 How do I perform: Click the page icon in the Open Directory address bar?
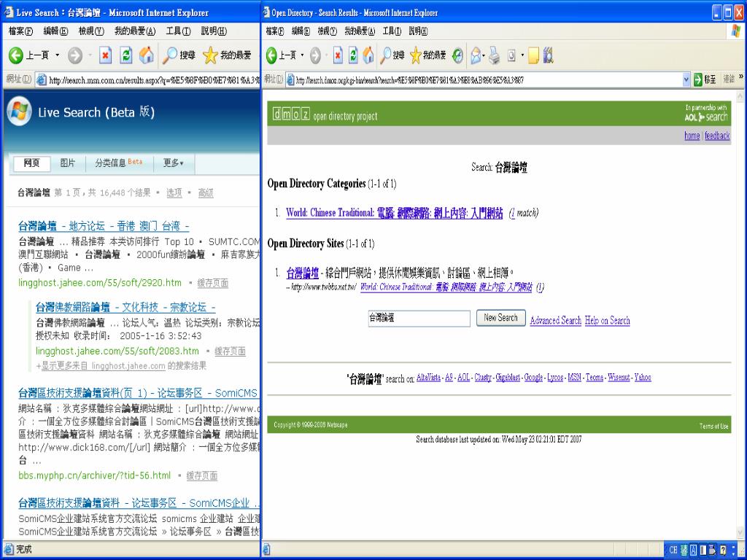pos(290,80)
